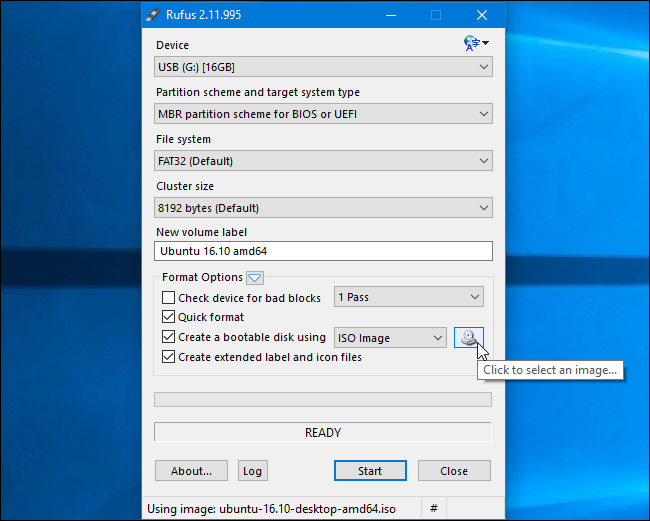Image resolution: width=650 pixels, height=521 pixels.
Task: Click the # hash button in status bar
Action: [x=433, y=508]
